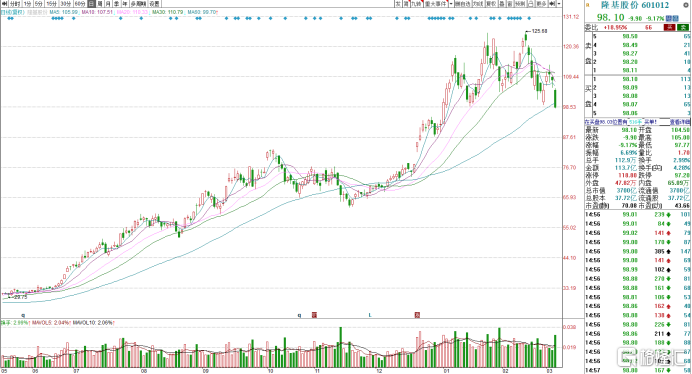Open the 日线(复权) adjustment dropdown label
The width and height of the screenshot is (692, 374).
pos(13,12)
